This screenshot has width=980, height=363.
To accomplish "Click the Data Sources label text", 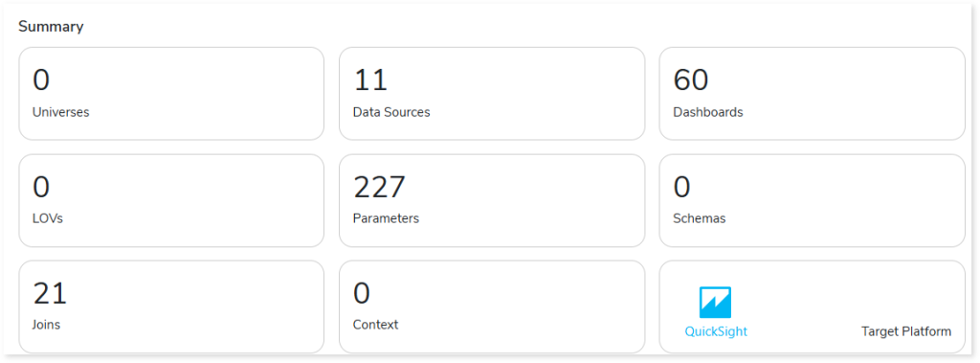I will (391, 113).
